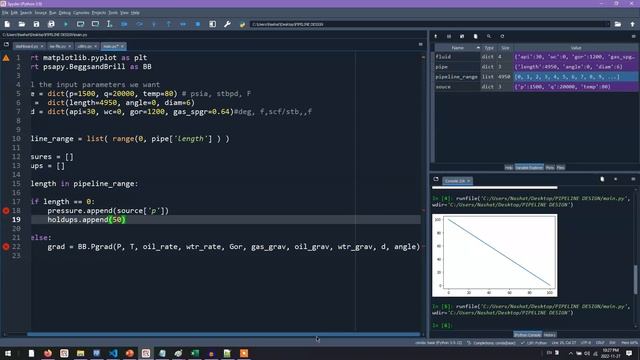Run the current file with the play icon
Screen dimensions: 640x360
click(66, 24)
